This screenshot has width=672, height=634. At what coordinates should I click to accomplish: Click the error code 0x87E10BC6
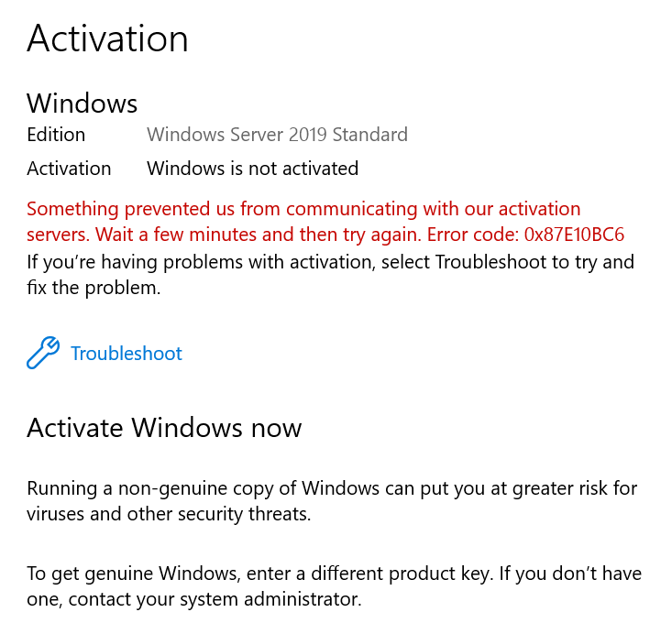pyautogui.click(x=574, y=235)
